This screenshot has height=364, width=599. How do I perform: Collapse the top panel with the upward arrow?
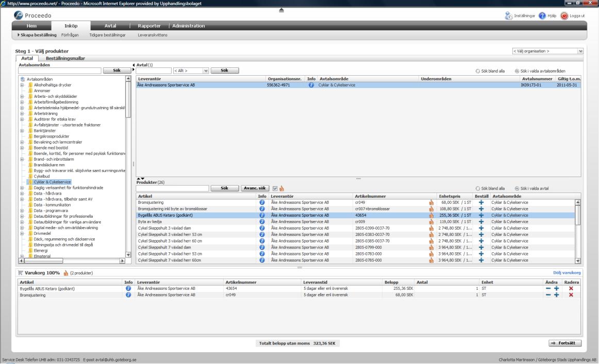281,10
